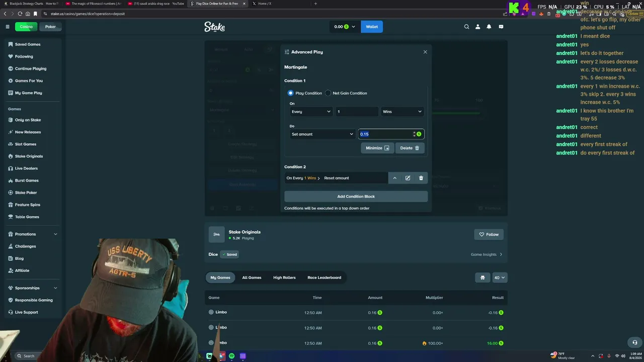Screen dimensions: 644x362
Task: Close the Advanced Play dialog
Action: tap(425, 52)
